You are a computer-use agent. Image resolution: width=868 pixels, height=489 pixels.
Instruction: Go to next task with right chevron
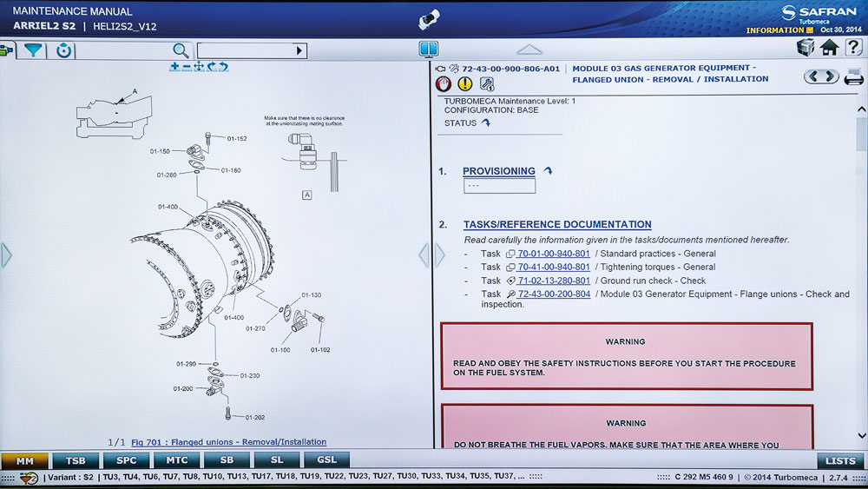tap(830, 76)
